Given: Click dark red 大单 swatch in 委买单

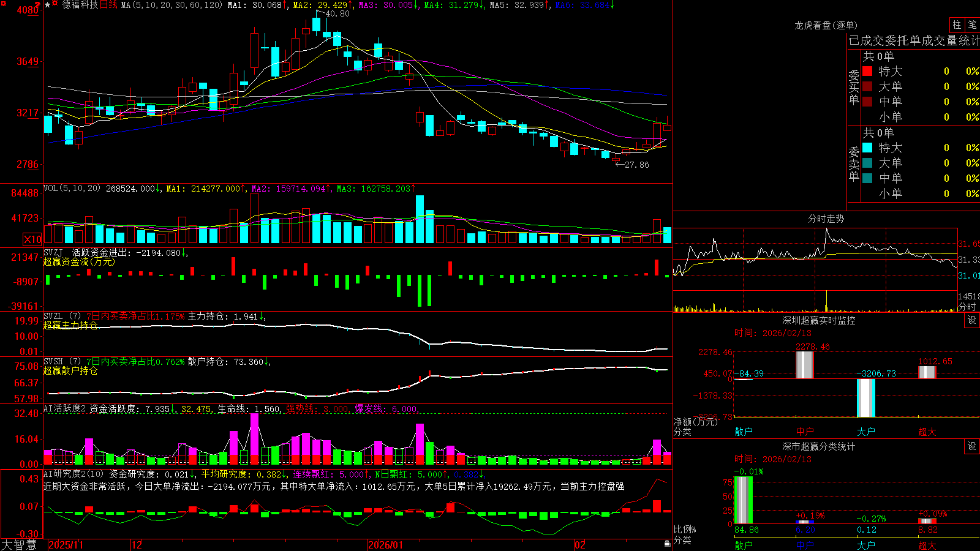Looking at the screenshot, I should (x=867, y=86).
